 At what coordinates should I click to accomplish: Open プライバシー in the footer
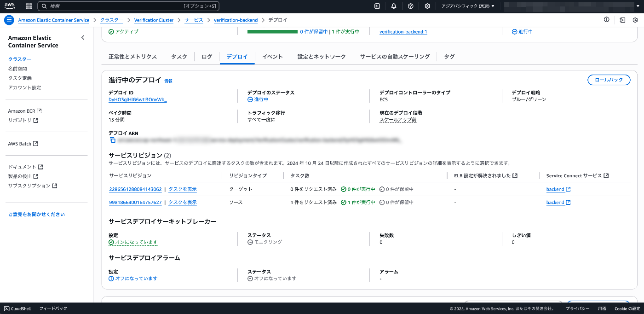tap(578, 308)
